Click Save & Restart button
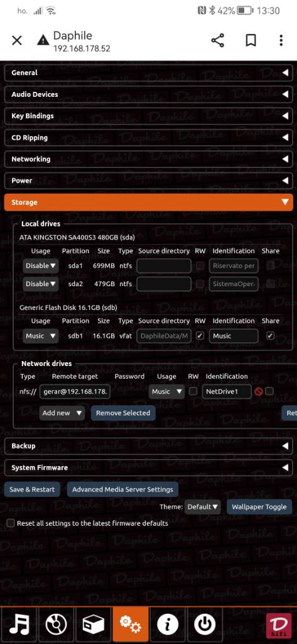297x644 pixels. tap(32, 489)
